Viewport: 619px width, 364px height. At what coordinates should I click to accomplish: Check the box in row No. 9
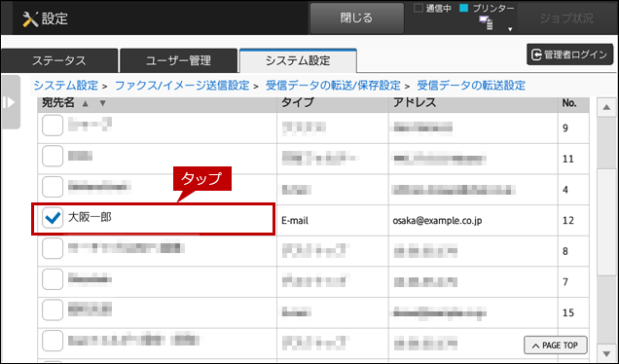coord(53,126)
